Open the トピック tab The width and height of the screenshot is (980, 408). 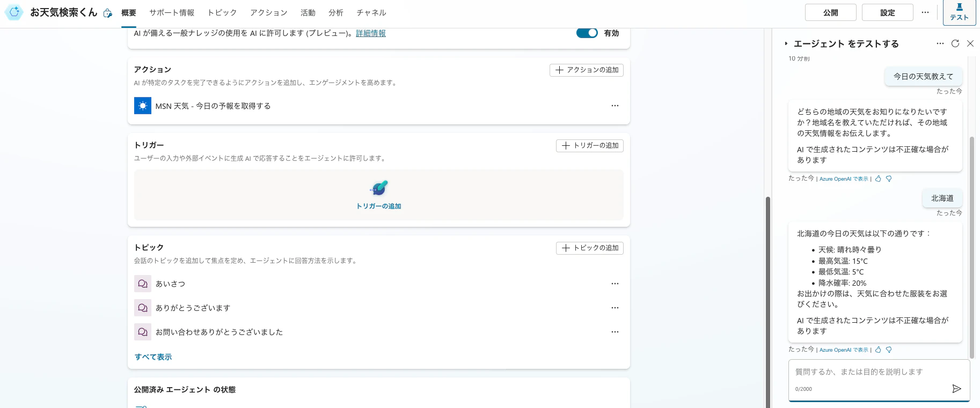(x=222, y=12)
